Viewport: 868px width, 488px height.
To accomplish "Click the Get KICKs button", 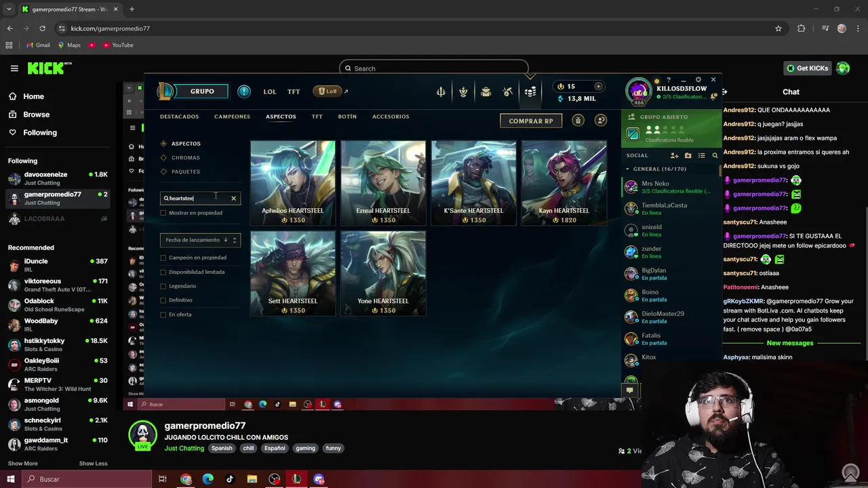I will pos(808,68).
